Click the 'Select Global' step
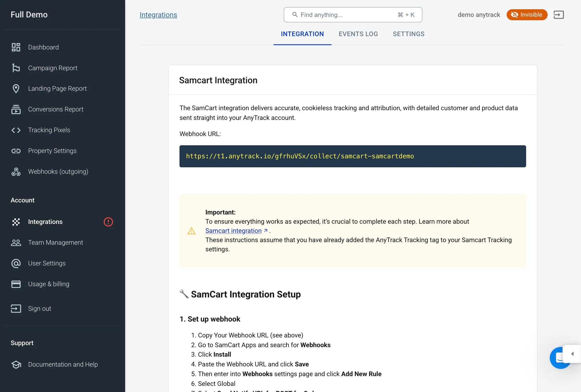Screen dimensions: 581x392 (x=216, y=384)
